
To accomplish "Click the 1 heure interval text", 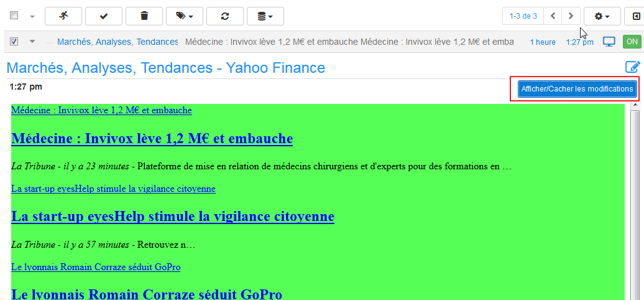I will coord(543,42).
